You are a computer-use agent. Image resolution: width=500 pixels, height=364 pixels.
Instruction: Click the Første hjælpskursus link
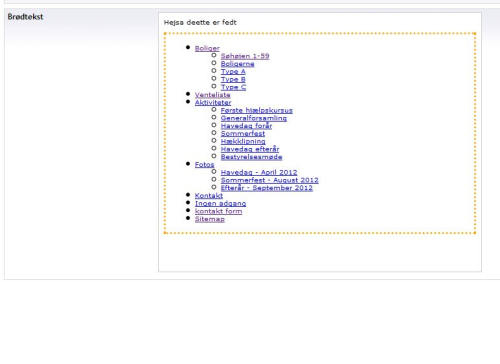pos(256,110)
